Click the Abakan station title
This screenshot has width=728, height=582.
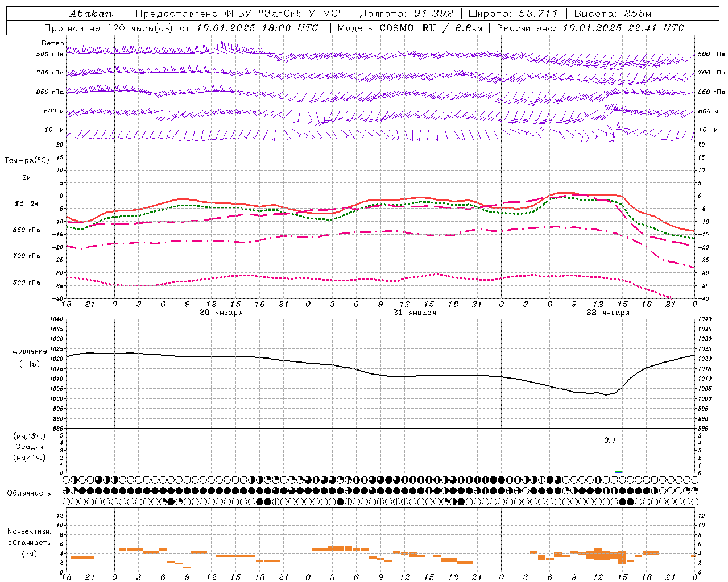tap(91, 13)
